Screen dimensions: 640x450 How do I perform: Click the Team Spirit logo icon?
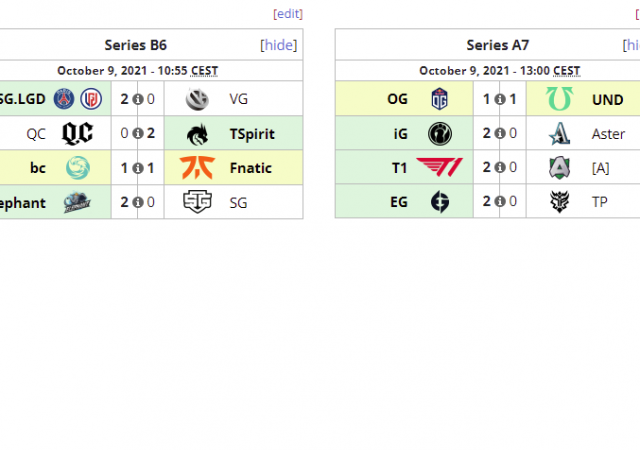point(197,133)
